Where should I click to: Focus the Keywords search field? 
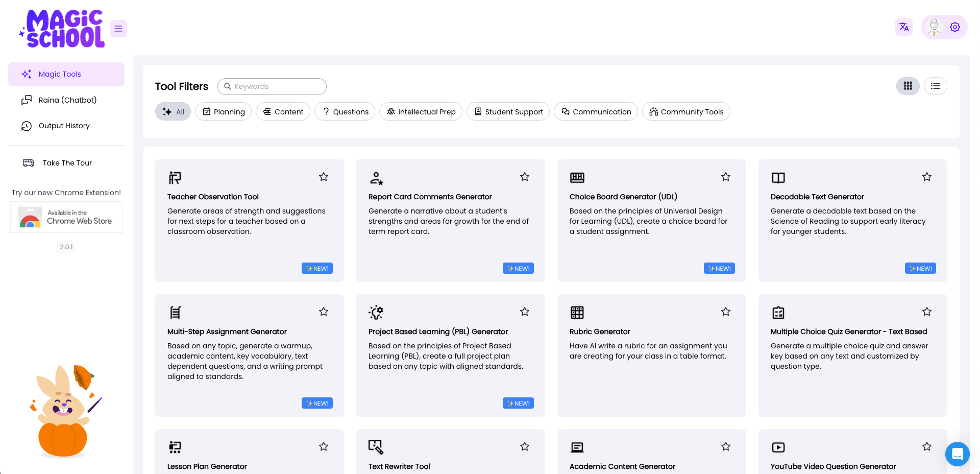272,86
